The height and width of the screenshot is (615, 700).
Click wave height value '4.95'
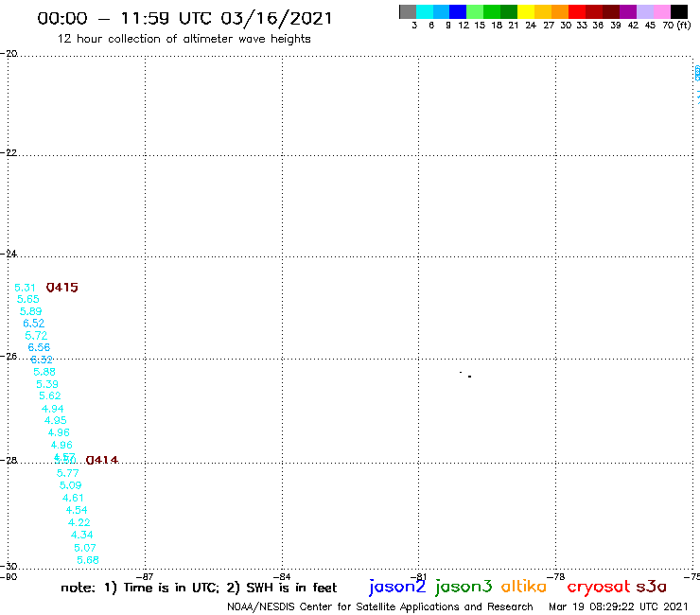(x=56, y=420)
